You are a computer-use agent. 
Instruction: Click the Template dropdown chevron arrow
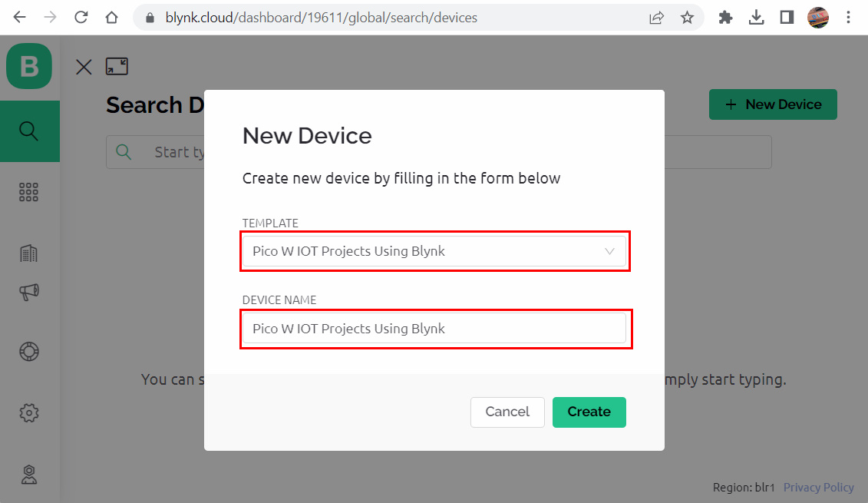coord(609,252)
